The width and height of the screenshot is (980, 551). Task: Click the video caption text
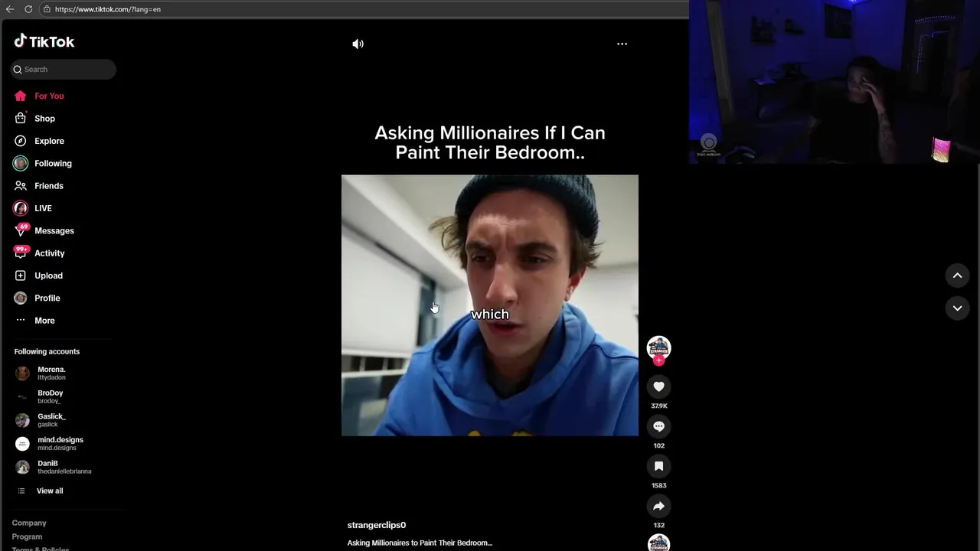pos(420,543)
